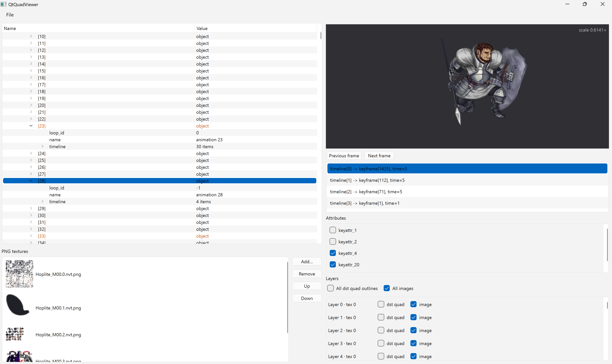The image size is (612, 364).
Task: Open the File menu
Action: point(10,15)
